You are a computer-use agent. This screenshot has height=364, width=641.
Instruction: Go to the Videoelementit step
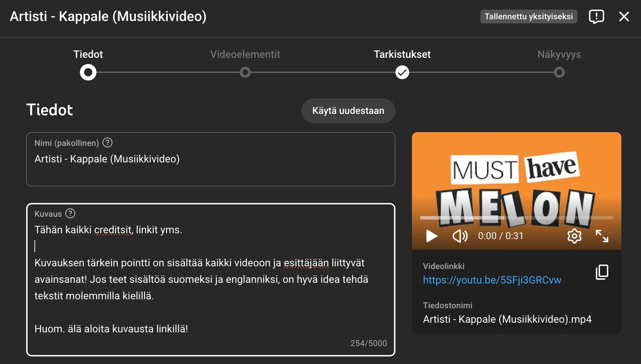(x=245, y=54)
